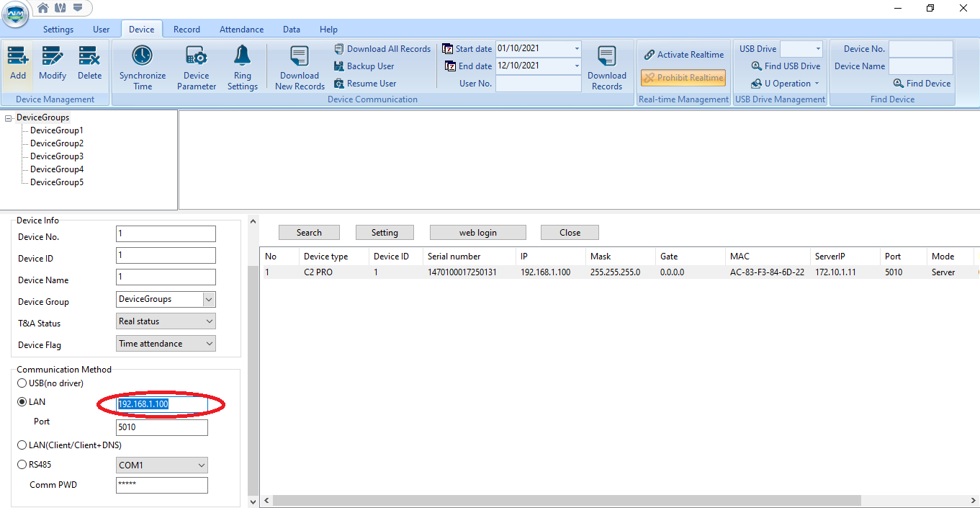Viewport: 980px width, 508px height.
Task: Click the Search button
Action: [309, 232]
